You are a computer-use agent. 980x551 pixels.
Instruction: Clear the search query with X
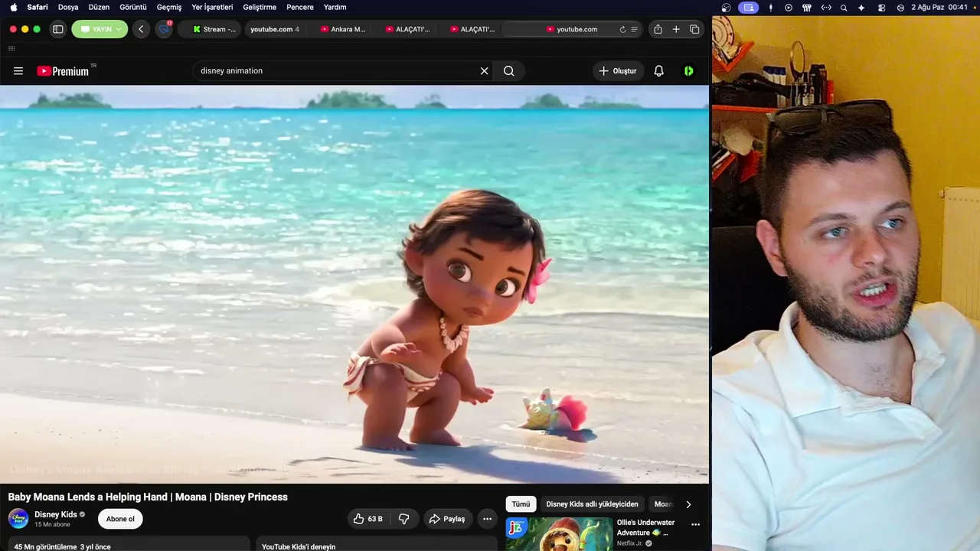484,71
